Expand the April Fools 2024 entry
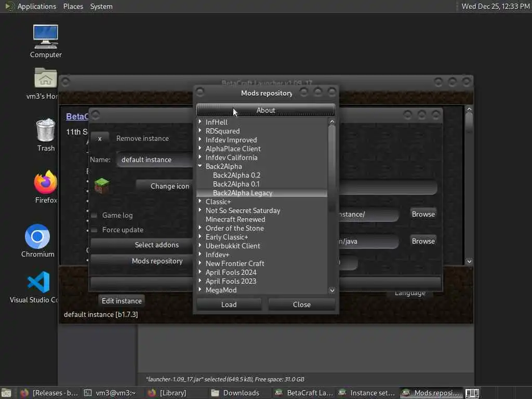Screen dimensions: 532x399 [x=200, y=272]
